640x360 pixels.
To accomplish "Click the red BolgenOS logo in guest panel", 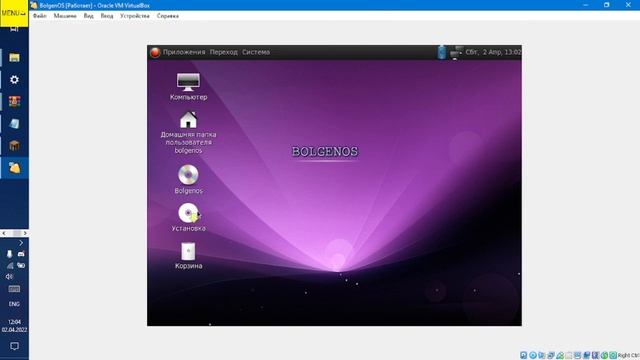I will 155,52.
